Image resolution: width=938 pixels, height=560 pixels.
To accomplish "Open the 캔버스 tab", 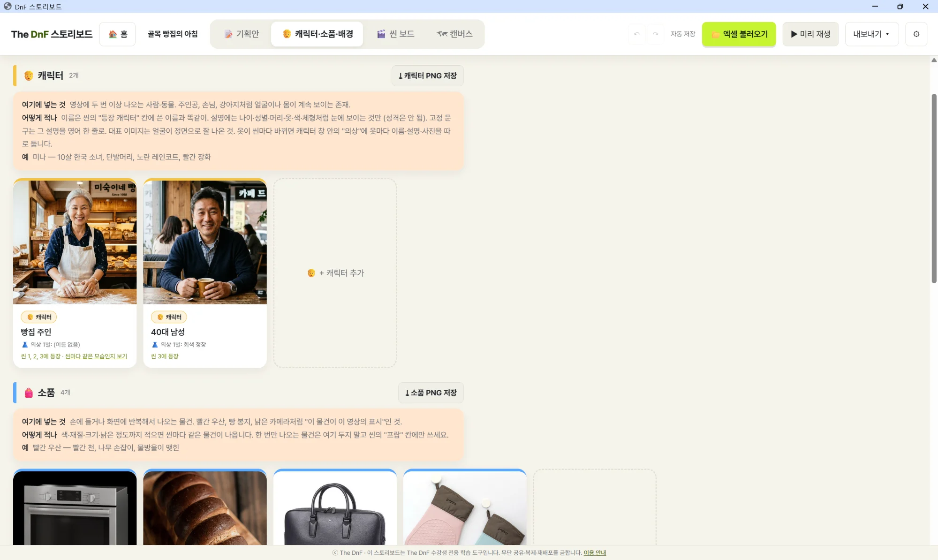I will [454, 34].
